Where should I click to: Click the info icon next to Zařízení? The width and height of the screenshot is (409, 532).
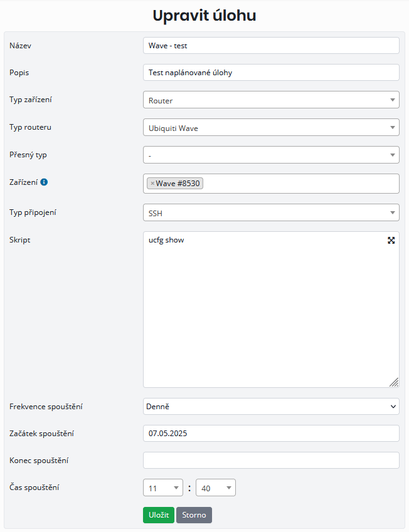(44, 182)
